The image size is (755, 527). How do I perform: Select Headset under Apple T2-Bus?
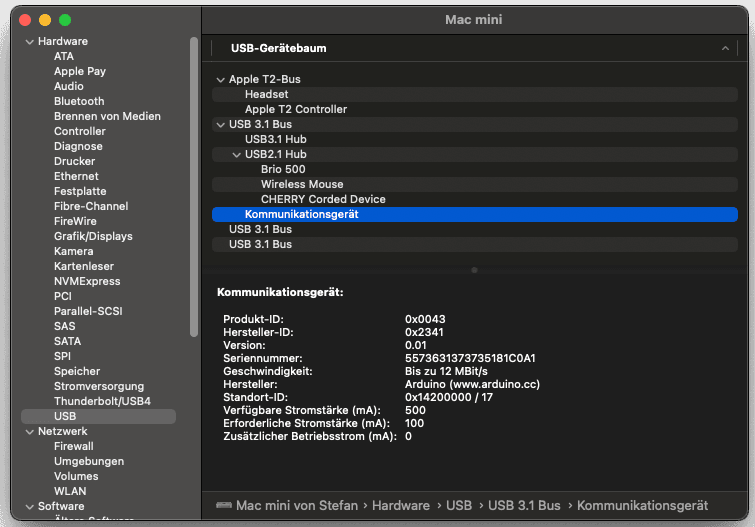266,94
